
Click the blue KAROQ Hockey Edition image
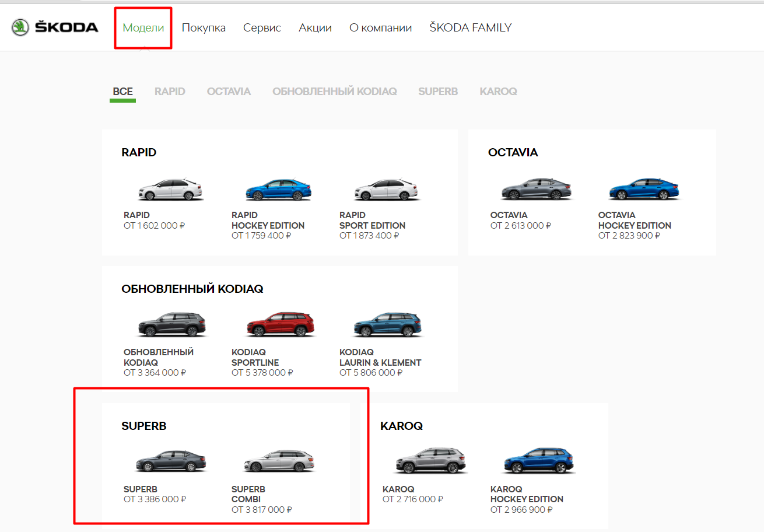click(539, 461)
